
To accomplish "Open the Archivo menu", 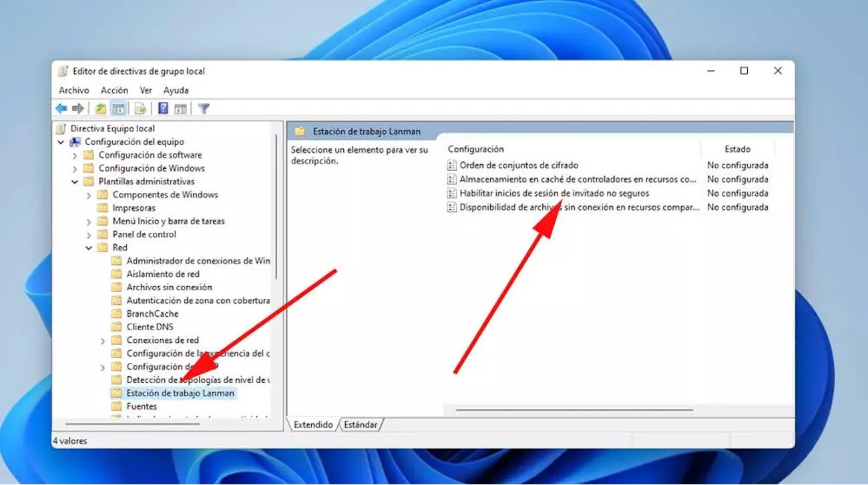I will pyautogui.click(x=73, y=90).
